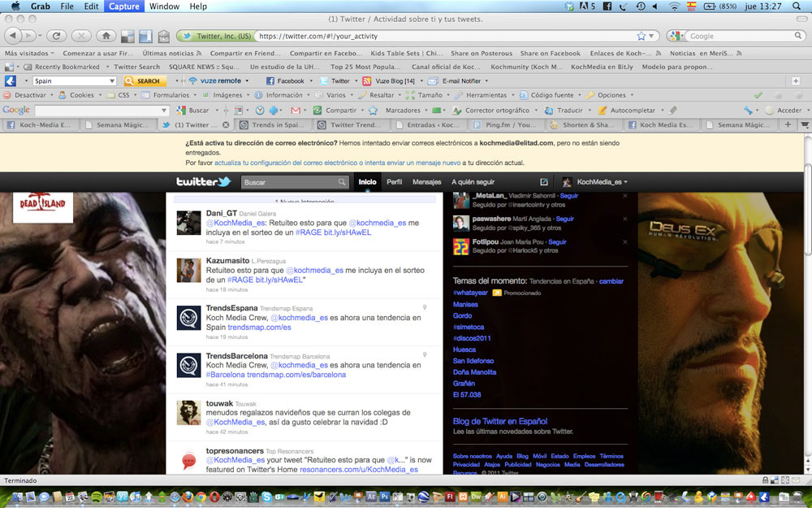Image resolution: width=812 pixels, height=508 pixels.
Task: Open the Perfil tab on Twitter
Action: point(394,182)
